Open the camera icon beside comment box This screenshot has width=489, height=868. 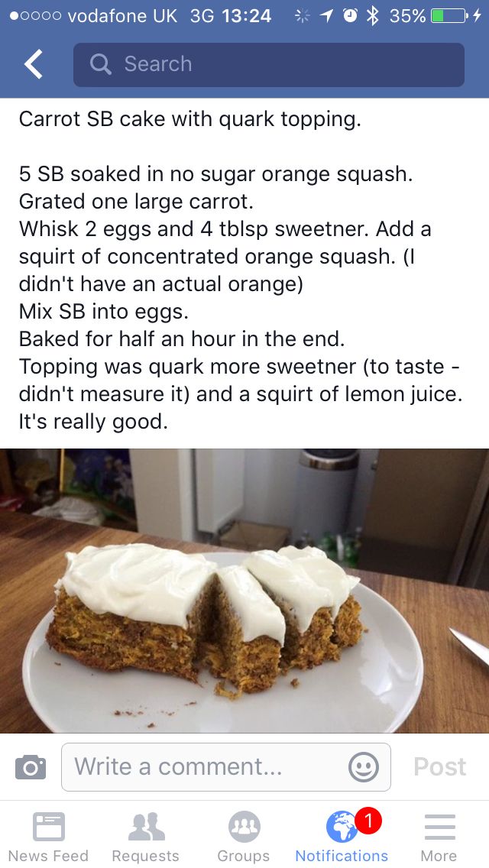(31, 767)
